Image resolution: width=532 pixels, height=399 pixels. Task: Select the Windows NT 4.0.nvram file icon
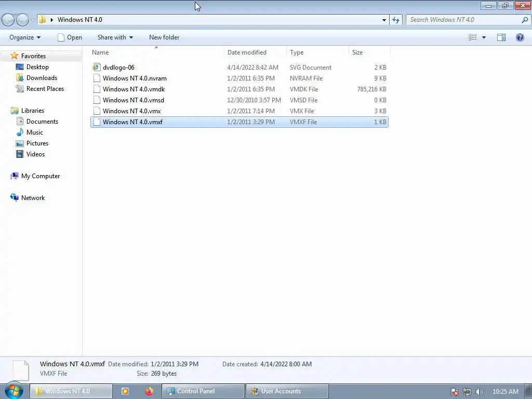(97, 78)
